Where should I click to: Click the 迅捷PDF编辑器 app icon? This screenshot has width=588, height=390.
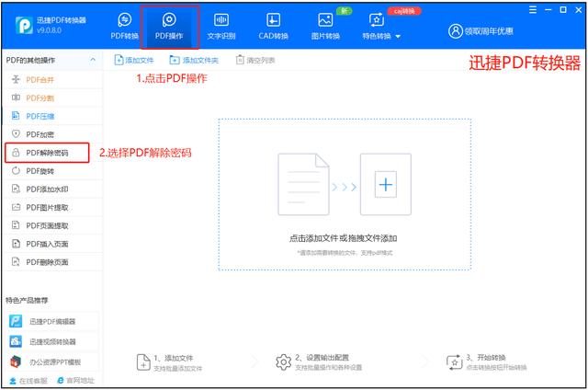(x=16, y=321)
